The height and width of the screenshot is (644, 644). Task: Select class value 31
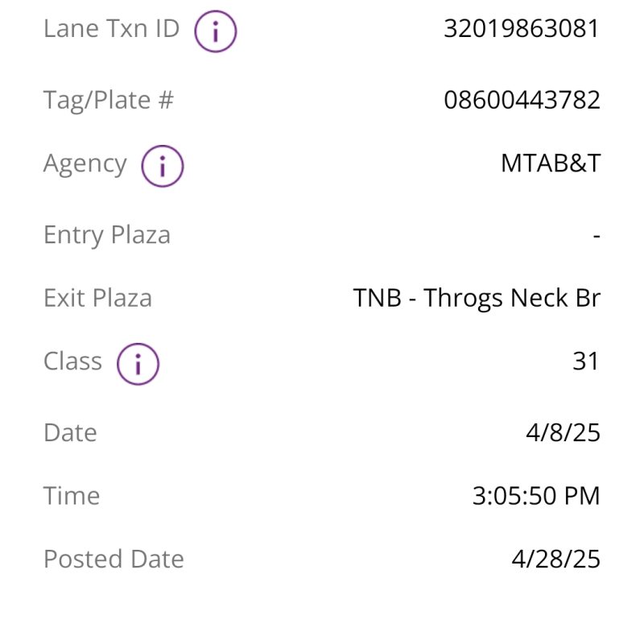pyautogui.click(x=586, y=361)
